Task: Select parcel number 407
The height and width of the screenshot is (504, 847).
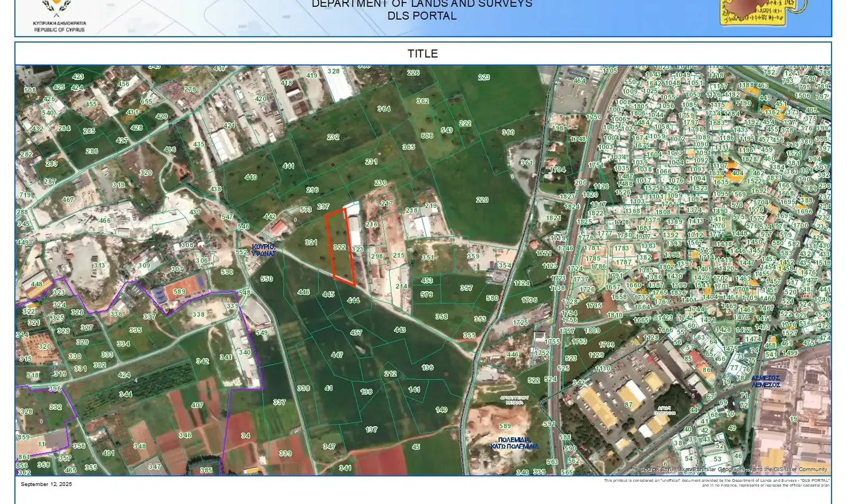Action: (x=197, y=406)
